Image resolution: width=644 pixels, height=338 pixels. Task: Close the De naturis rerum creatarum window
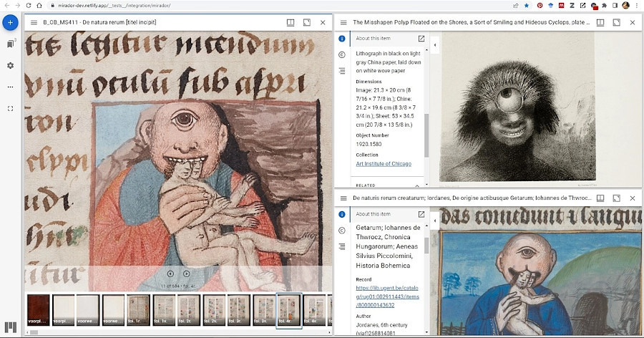tap(633, 198)
